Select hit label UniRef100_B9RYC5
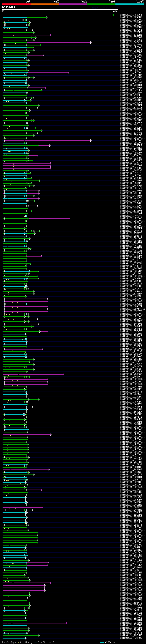The image size is (146, 644). [131, 336]
